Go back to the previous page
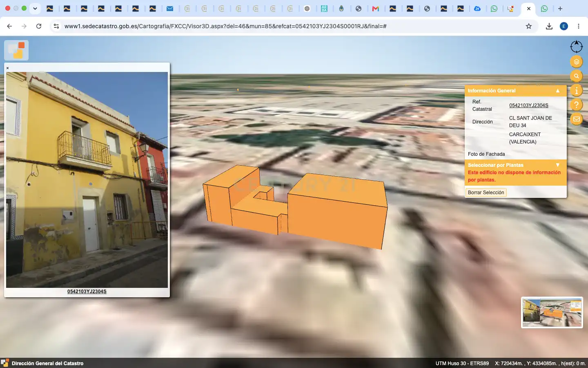This screenshot has width=588, height=368. coord(9,26)
